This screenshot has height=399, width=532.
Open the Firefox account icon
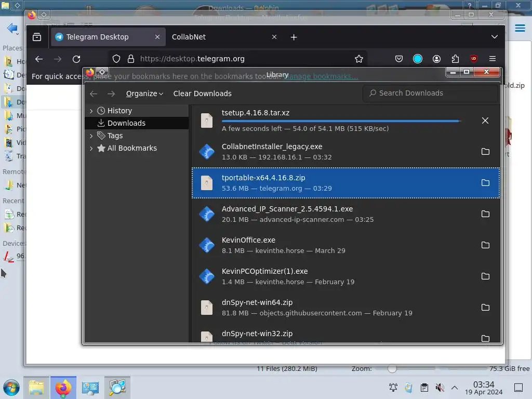tap(436, 59)
